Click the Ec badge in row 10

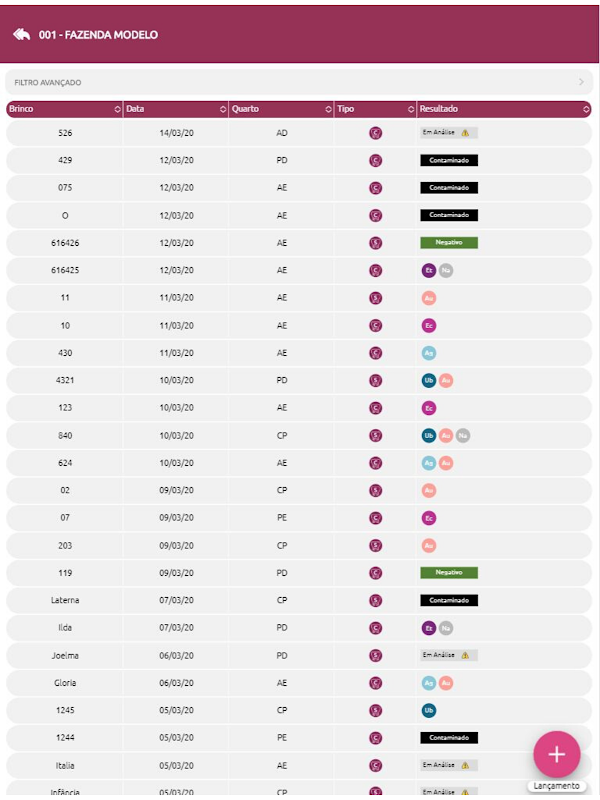(x=429, y=325)
